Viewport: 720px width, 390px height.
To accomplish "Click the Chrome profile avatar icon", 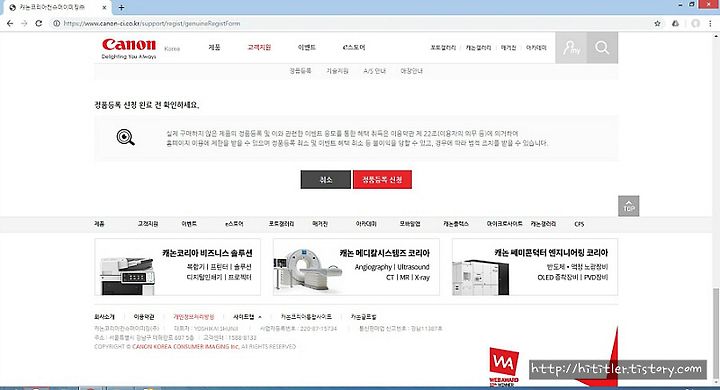I will [696, 23].
